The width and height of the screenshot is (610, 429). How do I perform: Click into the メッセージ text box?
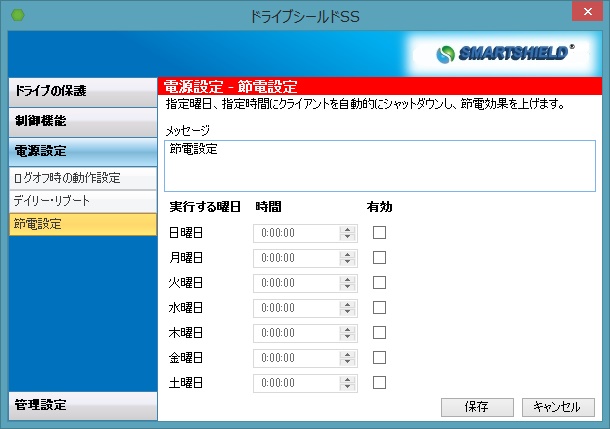(x=380, y=163)
